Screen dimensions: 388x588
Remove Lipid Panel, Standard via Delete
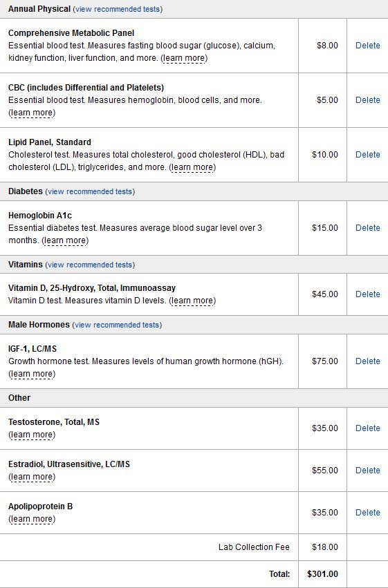click(368, 155)
